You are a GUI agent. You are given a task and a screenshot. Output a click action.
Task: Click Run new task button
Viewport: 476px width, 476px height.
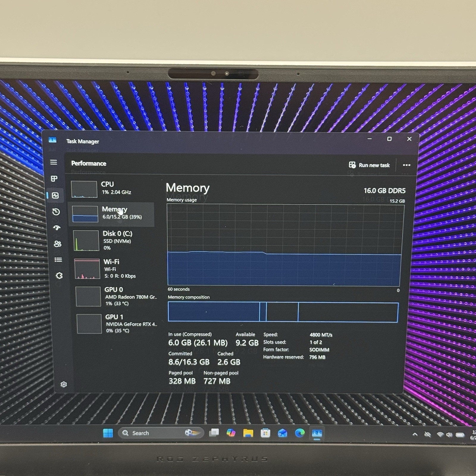coord(369,165)
